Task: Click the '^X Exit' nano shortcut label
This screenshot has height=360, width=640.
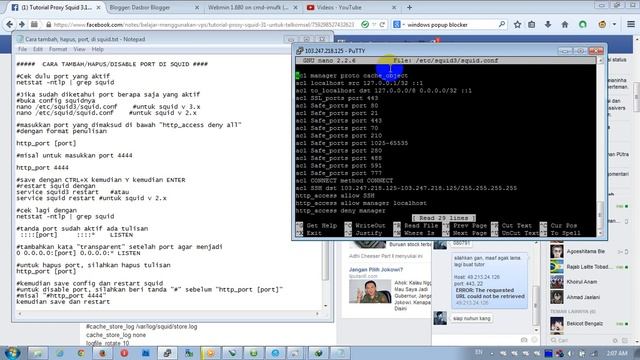Action: (x=309, y=233)
